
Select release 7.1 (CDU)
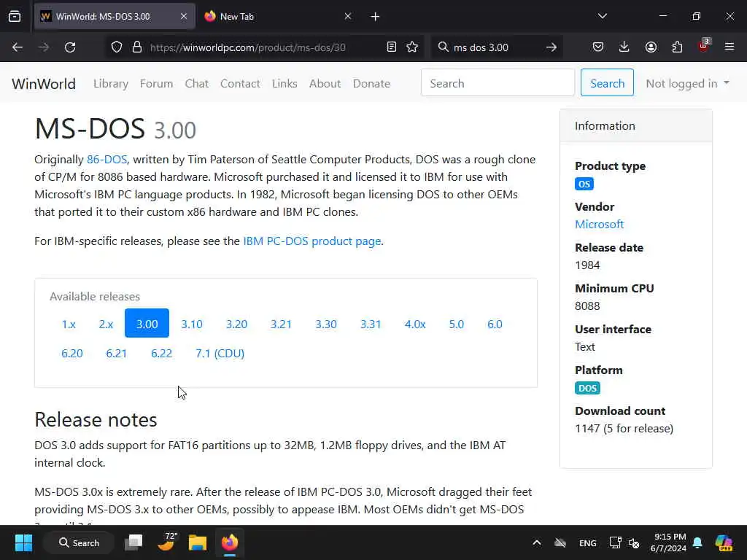coord(220,354)
